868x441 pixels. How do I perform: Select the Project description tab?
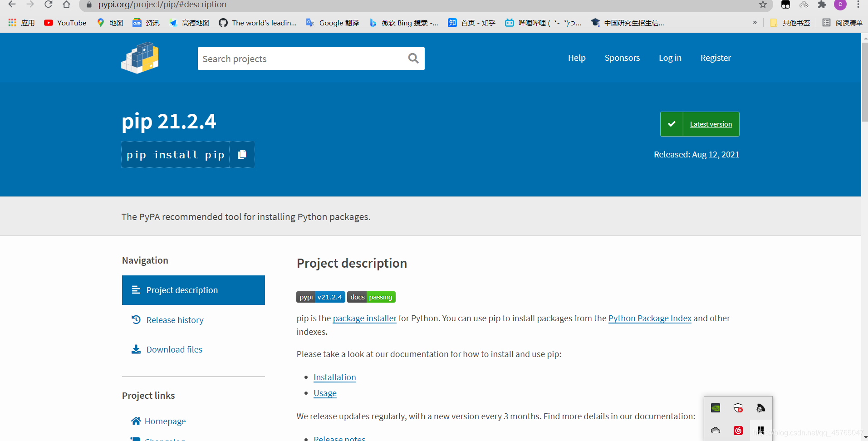[x=193, y=290]
